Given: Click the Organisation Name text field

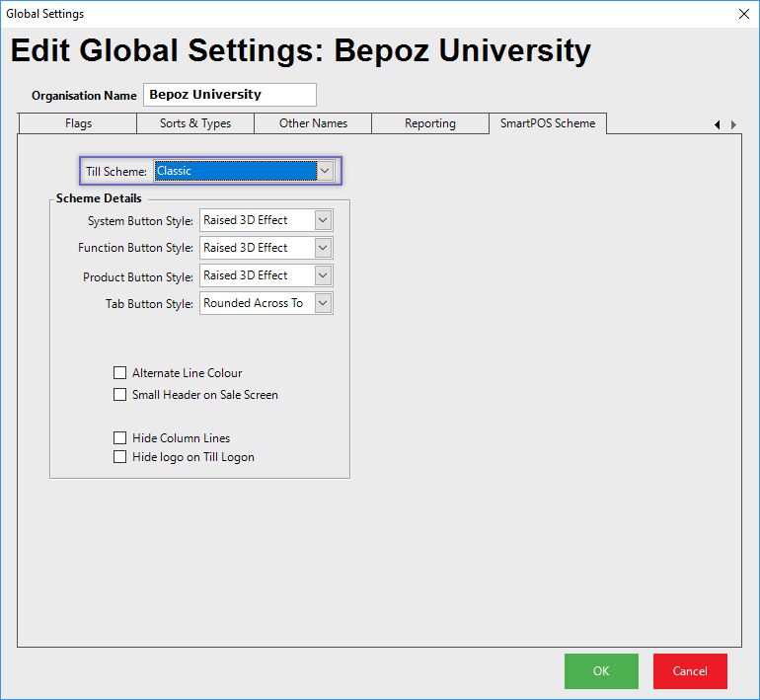Looking at the screenshot, I should (230, 95).
